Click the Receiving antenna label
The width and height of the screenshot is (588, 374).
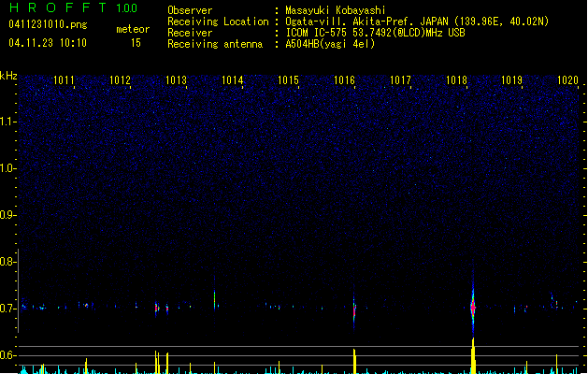215,44
